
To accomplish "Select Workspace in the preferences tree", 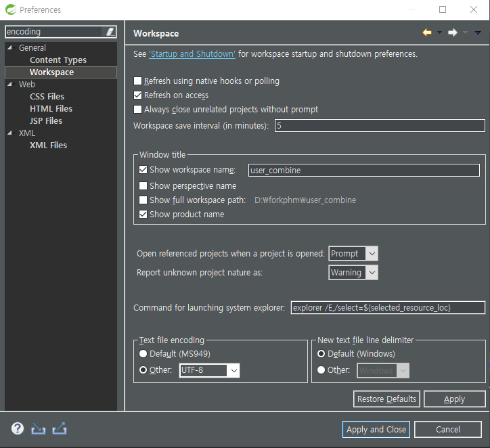I will pyautogui.click(x=52, y=72).
